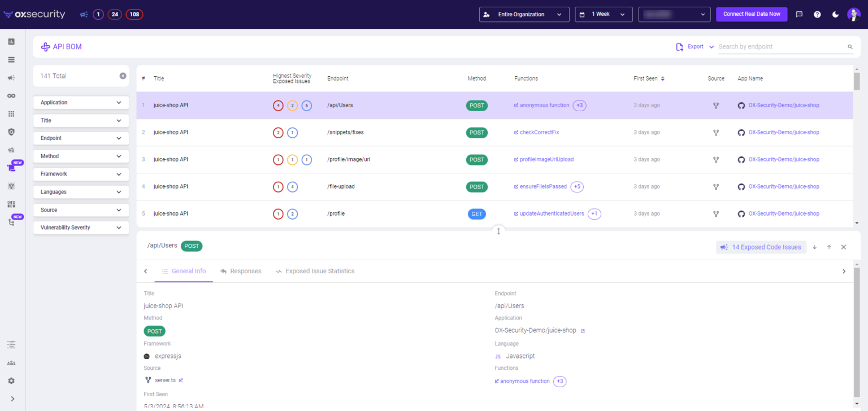Click the GitHub icon beside OX-Security-Demo/juice-shop
868x411 pixels.
tap(741, 105)
